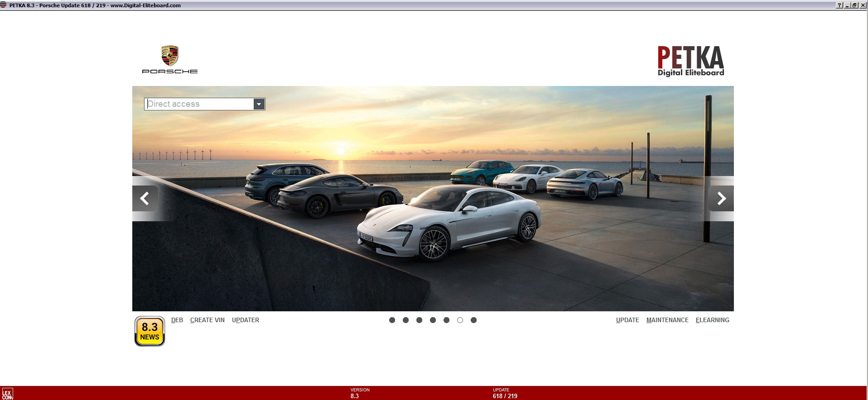
Task: Open the DEB menu item
Action: (x=177, y=320)
